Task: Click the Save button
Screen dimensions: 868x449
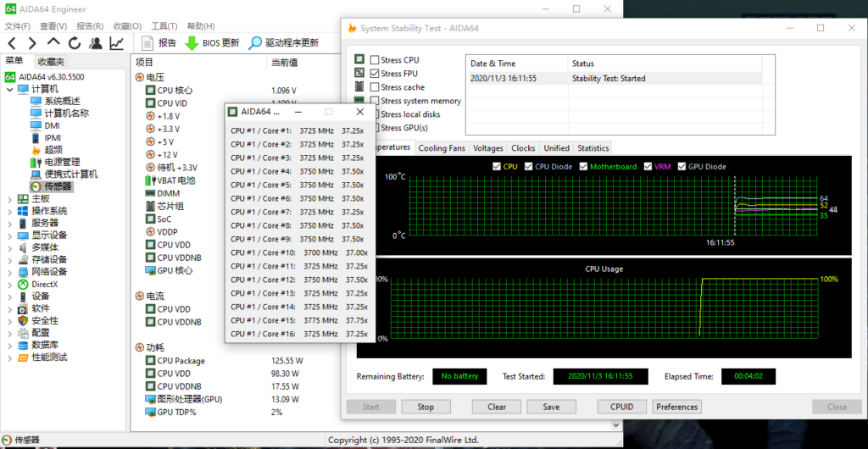Action: tap(551, 407)
